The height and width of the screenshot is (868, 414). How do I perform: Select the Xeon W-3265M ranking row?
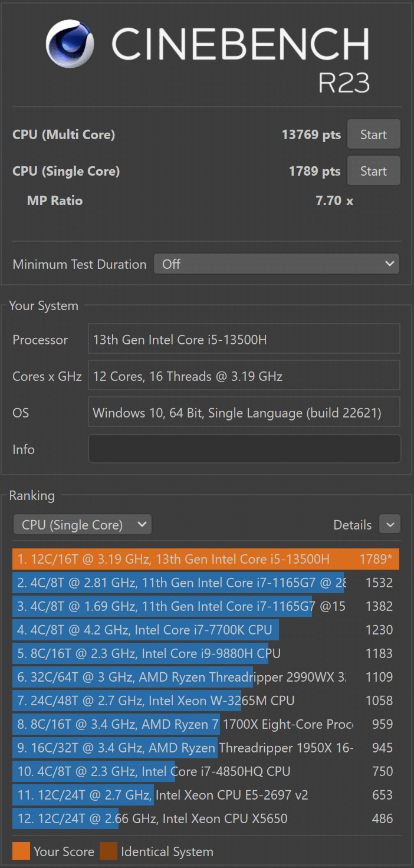[x=205, y=701]
